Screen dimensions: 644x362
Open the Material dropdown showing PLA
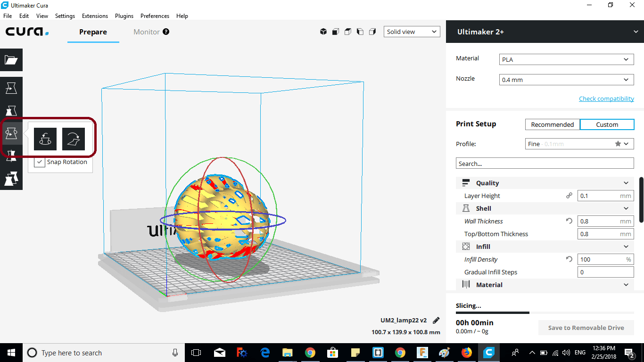coord(566,59)
